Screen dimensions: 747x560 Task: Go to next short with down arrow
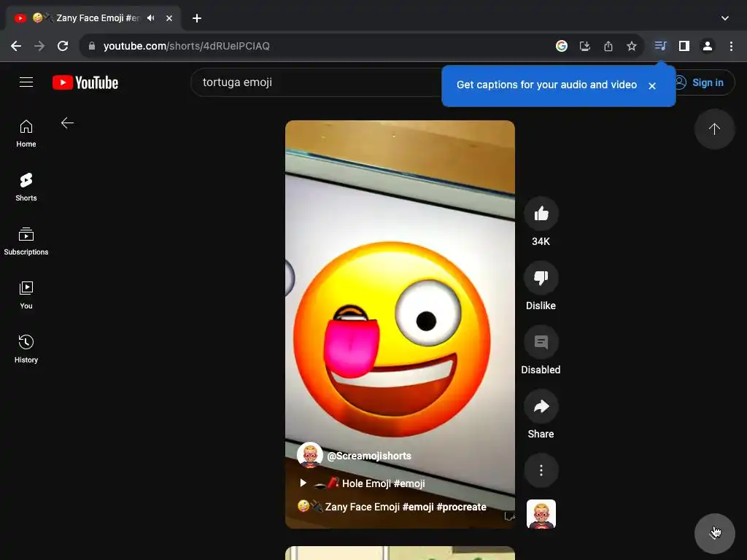(x=714, y=533)
